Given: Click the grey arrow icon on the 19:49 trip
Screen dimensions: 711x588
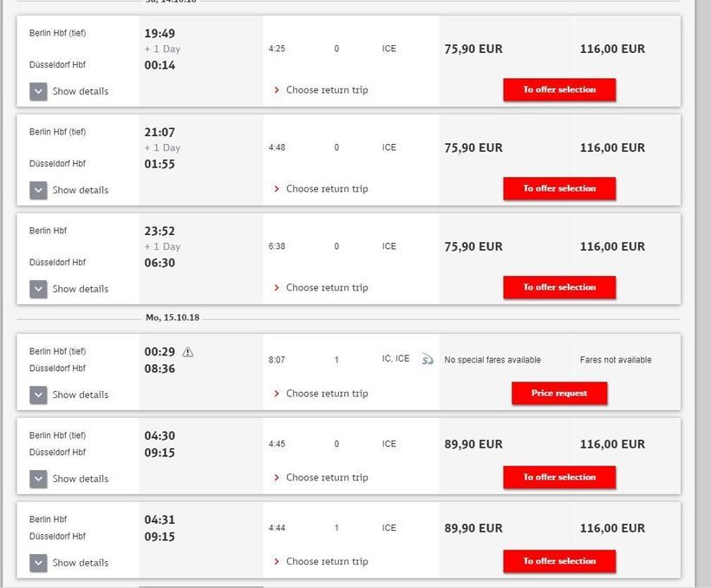Looking at the screenshot, I should click(38, 91).
